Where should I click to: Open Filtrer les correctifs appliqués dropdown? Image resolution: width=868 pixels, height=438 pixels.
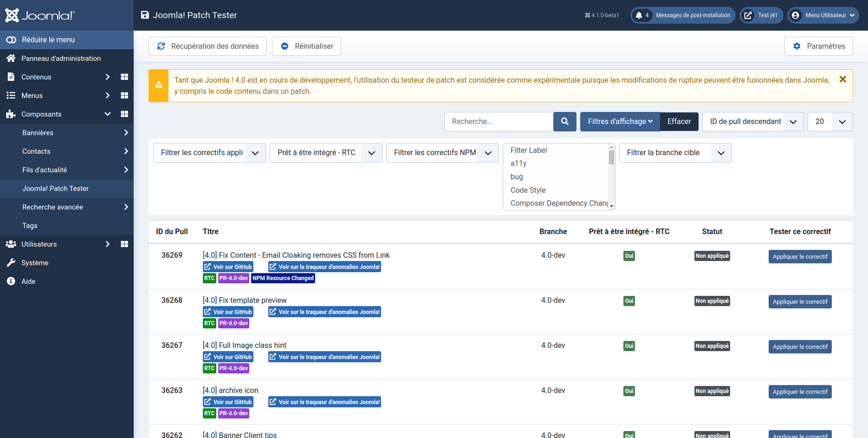[x=209, y=153]
